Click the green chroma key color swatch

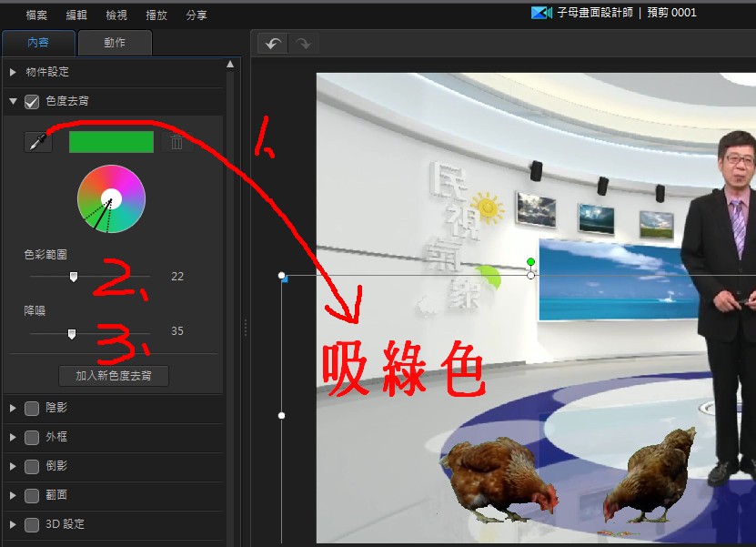[111, 142]
